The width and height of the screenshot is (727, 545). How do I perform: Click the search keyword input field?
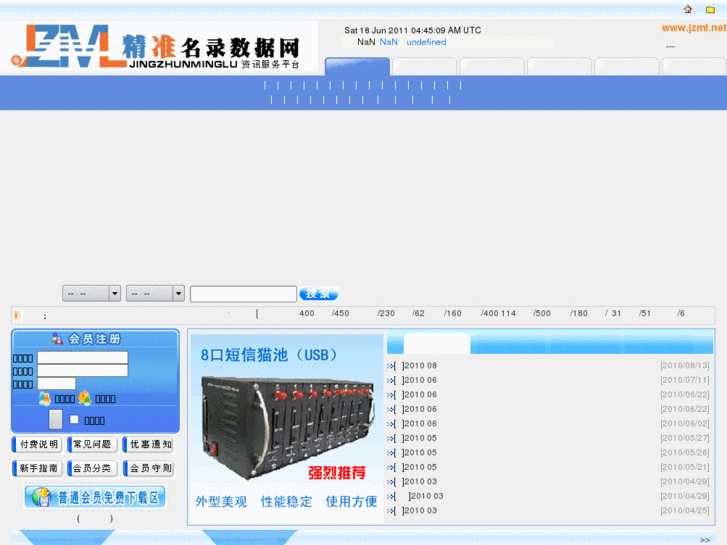click(x=243, y=294)
